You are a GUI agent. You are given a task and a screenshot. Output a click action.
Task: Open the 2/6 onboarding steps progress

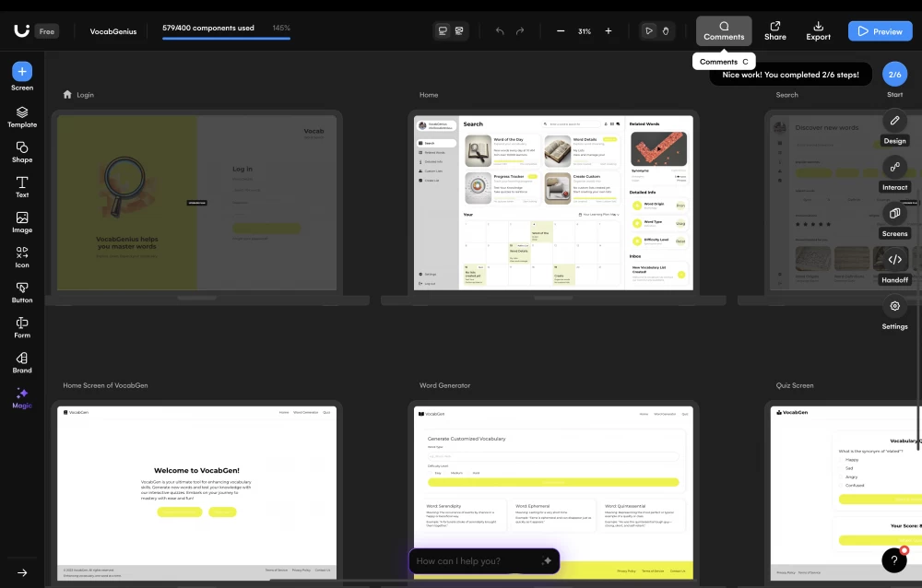tap(894, 75)
